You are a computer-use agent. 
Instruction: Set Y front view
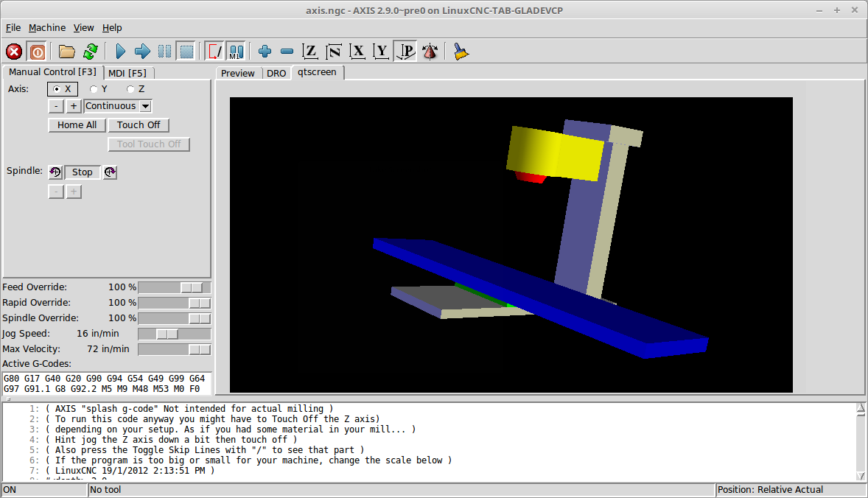tap(382, 52)
